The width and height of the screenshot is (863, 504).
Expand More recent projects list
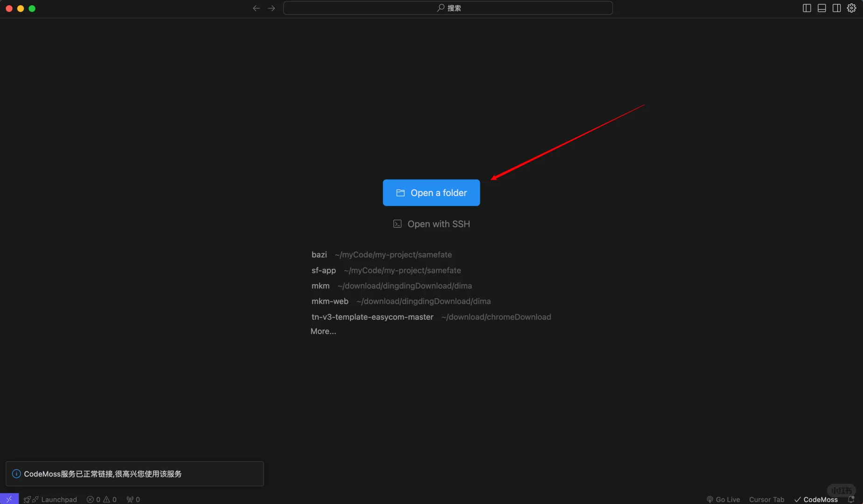(323, 331)
